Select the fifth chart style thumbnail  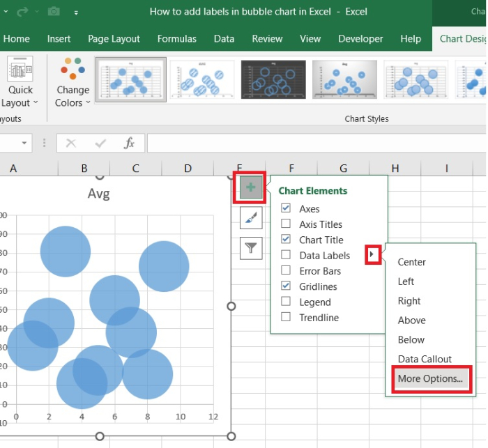tap(415, 79)
